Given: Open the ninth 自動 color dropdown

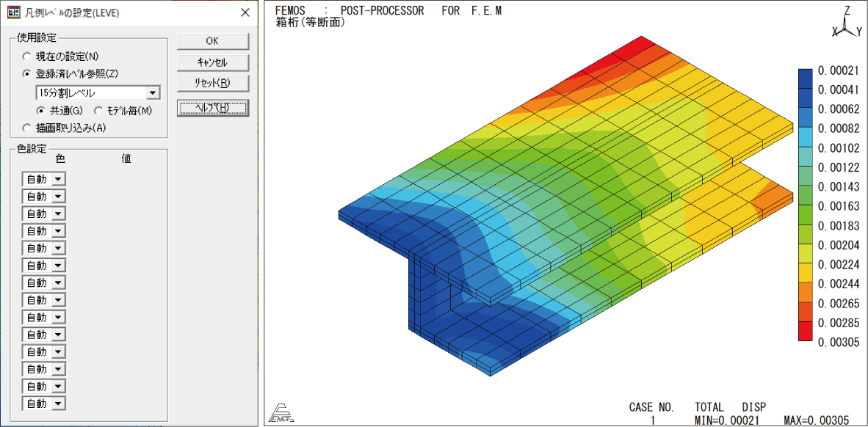Looking at the screenshot, I should [x=59, y=317].
